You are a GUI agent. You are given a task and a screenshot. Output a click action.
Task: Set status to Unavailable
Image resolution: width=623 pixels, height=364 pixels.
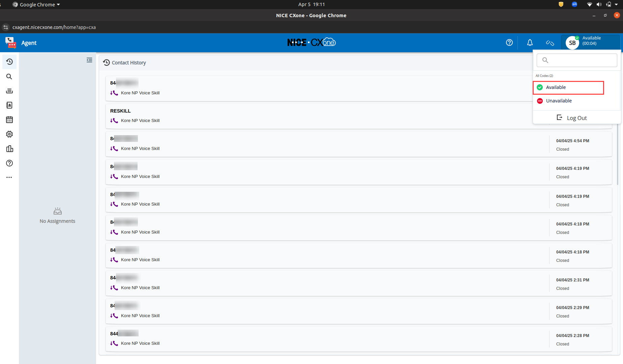pyautogui.click(x=576, y=101)
